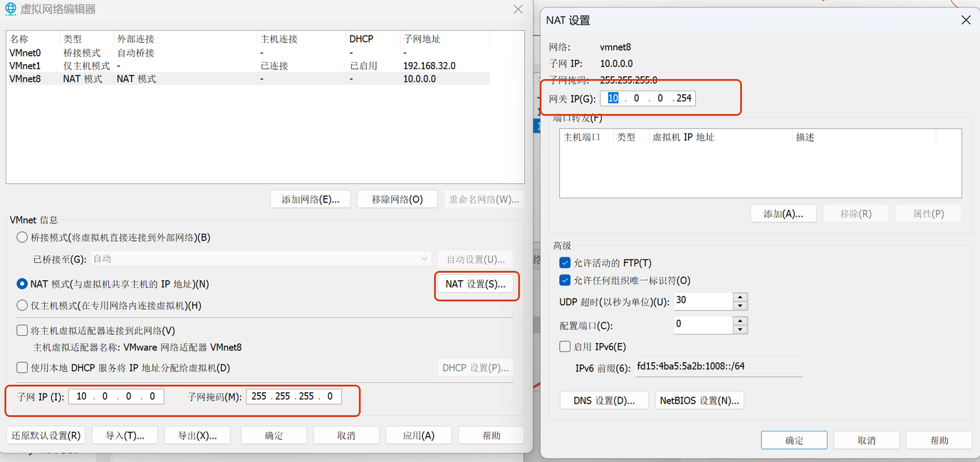Screen dimensions: 980x462
Task: Toggle 使用本地 DHCP 服务 checkbox
Action: (22, 368)
